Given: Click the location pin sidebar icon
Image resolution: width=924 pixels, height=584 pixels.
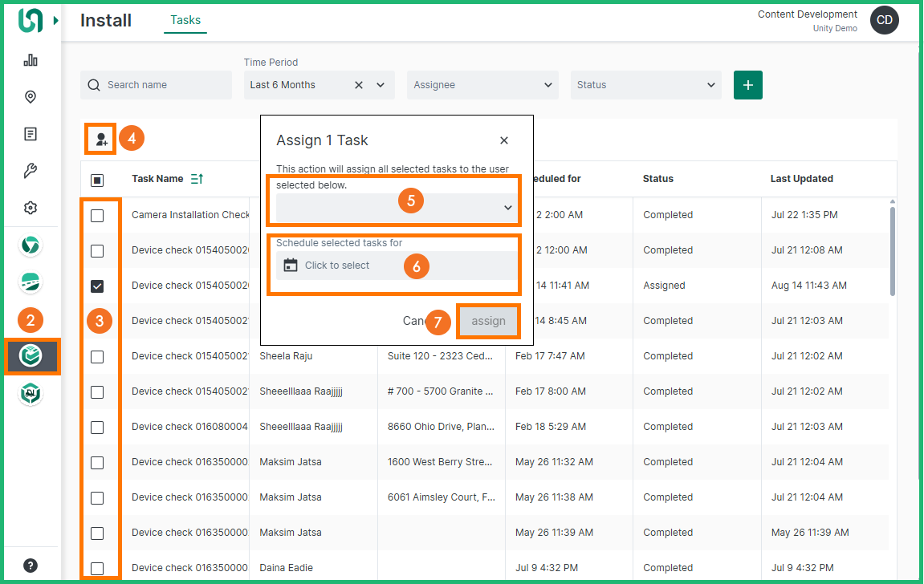Looking at the screenshot, I should click(31, 97).
